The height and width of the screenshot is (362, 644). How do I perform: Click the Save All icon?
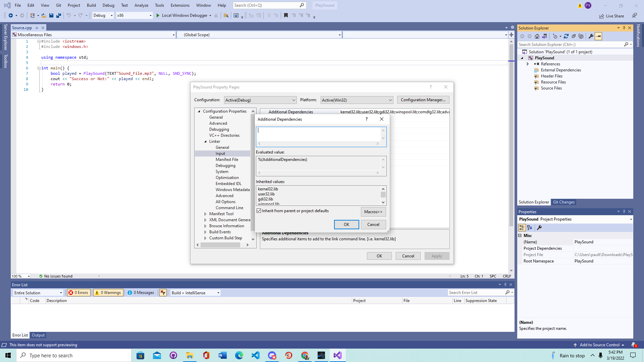pos(59,15)
